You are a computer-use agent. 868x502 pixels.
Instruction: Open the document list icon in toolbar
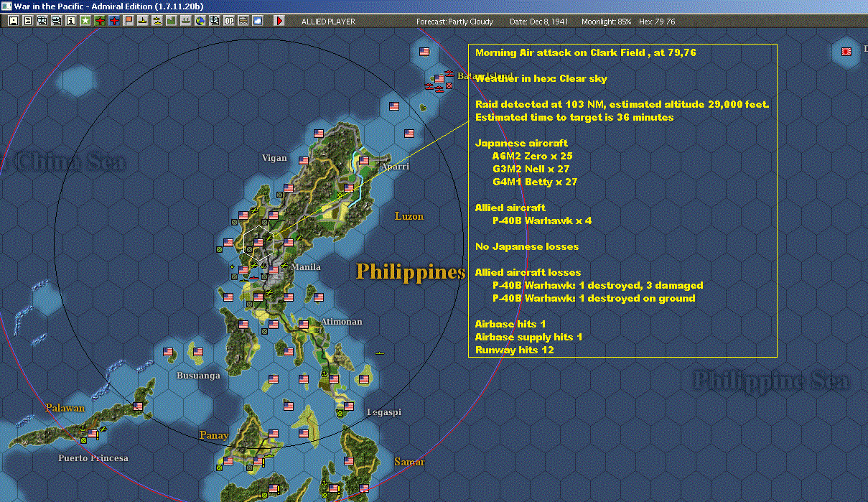coord(27,21)
